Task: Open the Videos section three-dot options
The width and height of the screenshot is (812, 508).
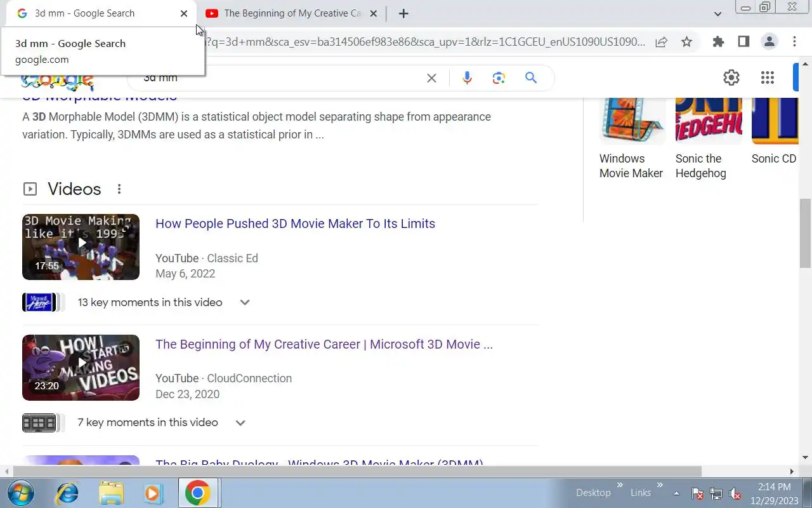Action: click(x=119, y=189)
